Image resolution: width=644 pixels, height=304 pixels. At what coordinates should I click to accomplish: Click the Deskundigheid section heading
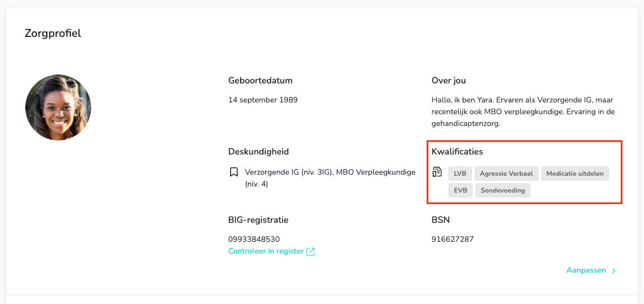[258, 152]
